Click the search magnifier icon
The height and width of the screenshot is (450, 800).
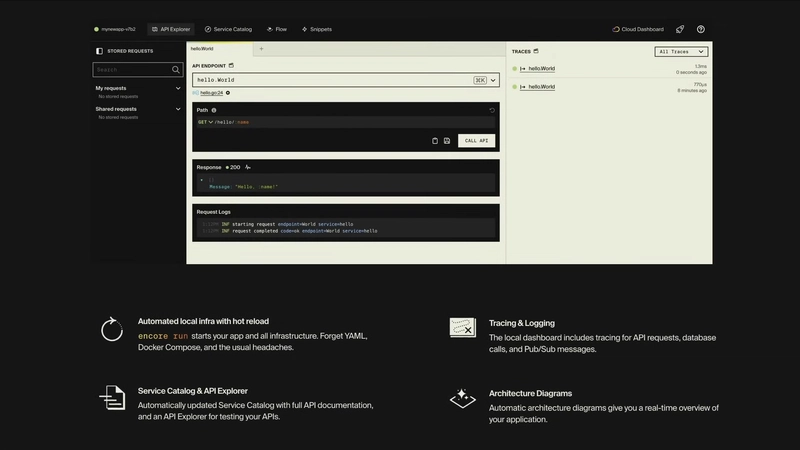(176, 69)
